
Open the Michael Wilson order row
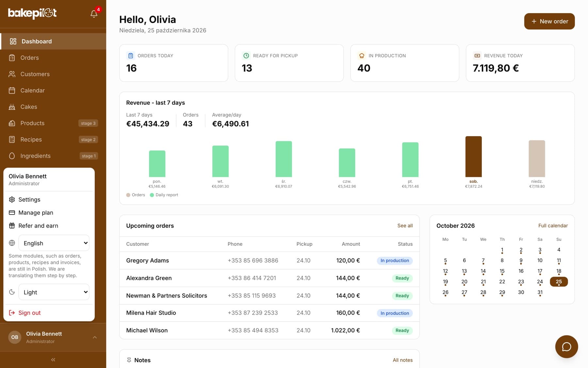tap(269, 330)
